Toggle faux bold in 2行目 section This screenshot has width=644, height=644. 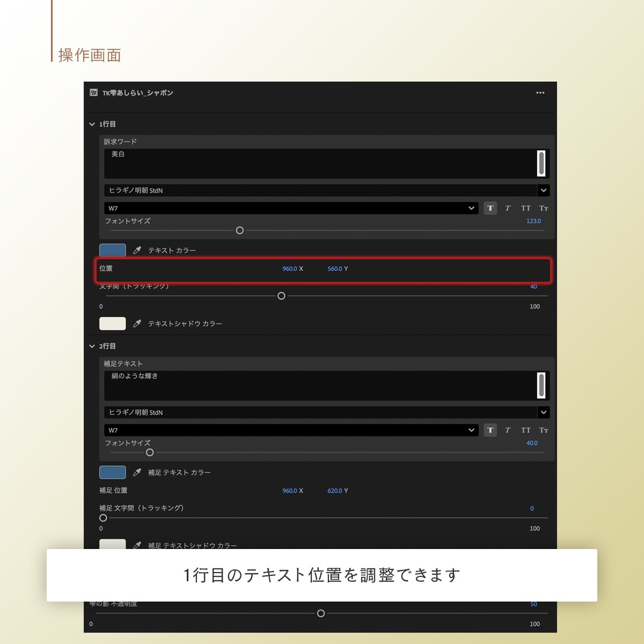(490, 430)
